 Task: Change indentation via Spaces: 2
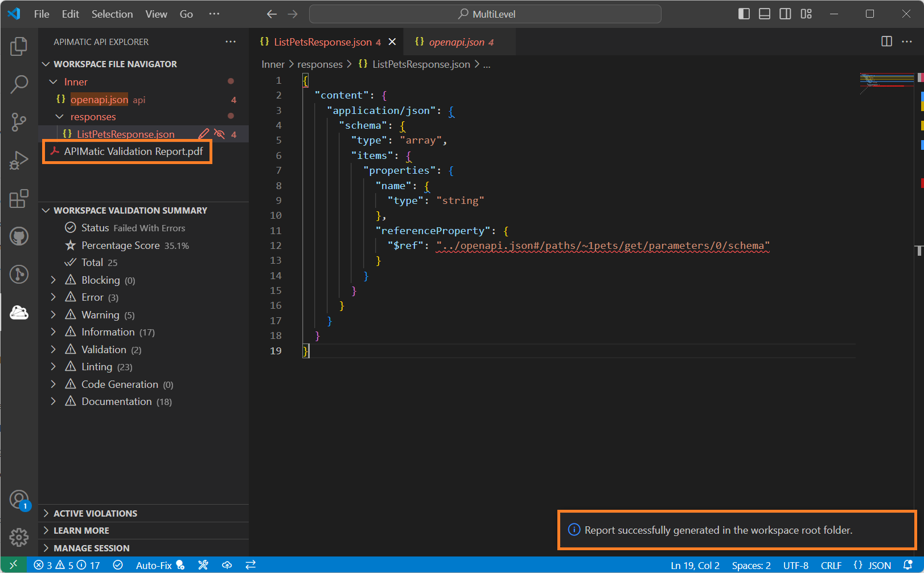[x=751, y=565]
